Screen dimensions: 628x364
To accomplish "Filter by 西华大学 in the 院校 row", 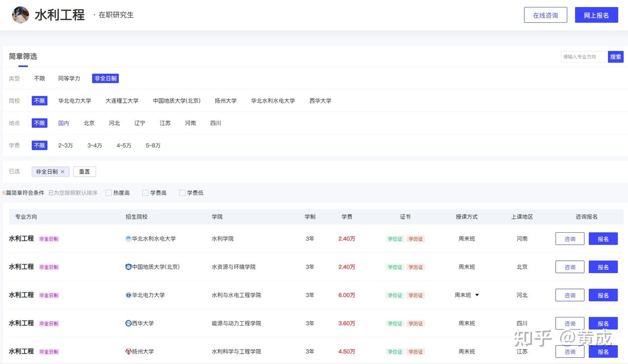I will [x=321, y=101].
